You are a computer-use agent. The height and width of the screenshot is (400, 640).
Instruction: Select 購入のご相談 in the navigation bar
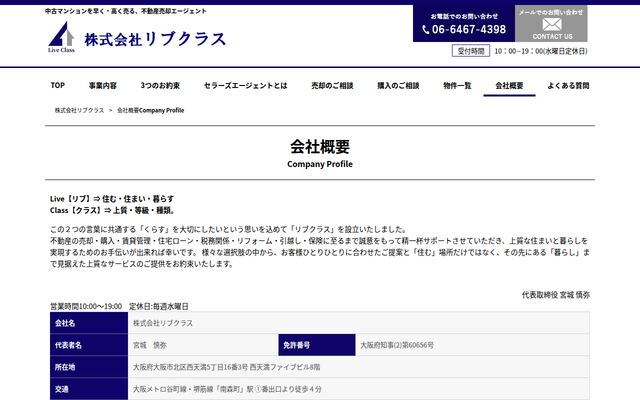pos(398,85)
